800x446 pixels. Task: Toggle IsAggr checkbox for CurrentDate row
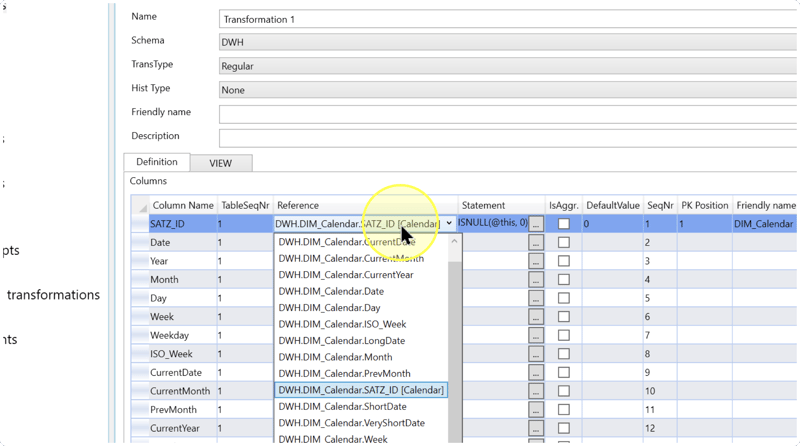click(564, 373)
